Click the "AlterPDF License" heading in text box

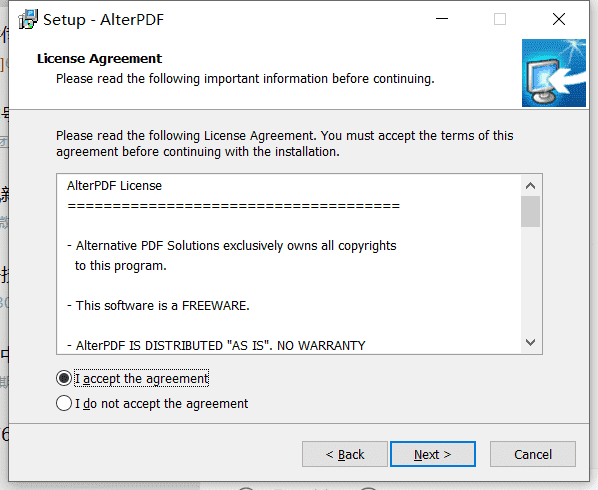click(x=114, y=186)
